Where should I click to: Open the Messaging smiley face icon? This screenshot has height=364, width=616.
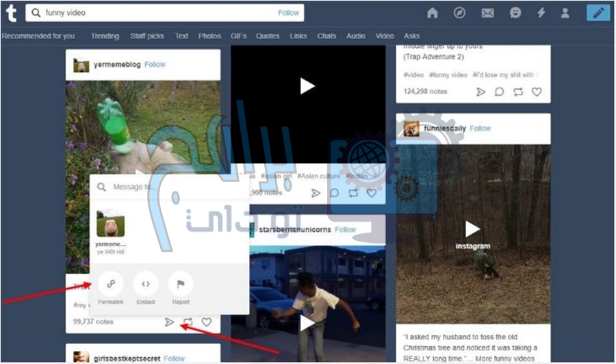pos(515,13)
